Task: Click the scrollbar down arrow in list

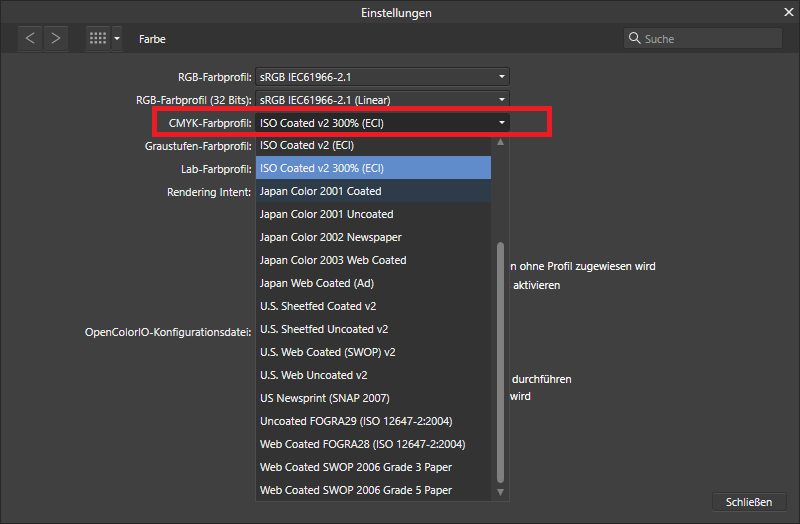Action: click(x=501, y=492)
